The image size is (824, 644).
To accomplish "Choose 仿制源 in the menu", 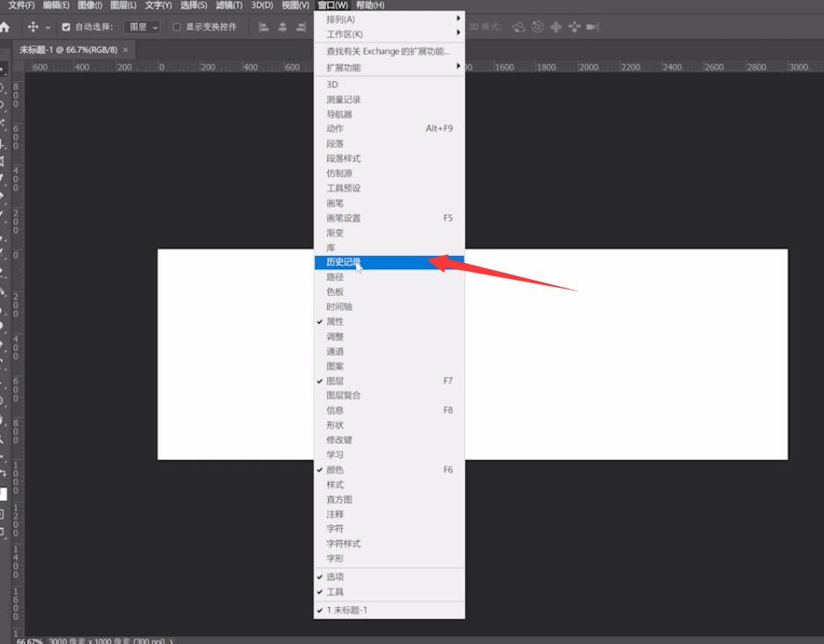I will [x=389, y=173].
